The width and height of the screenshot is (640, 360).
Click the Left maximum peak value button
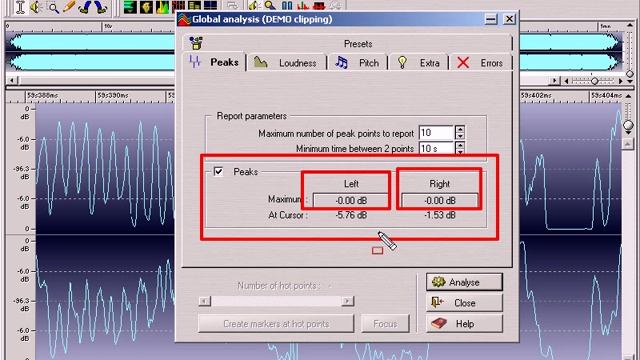(x=351, y=200)
